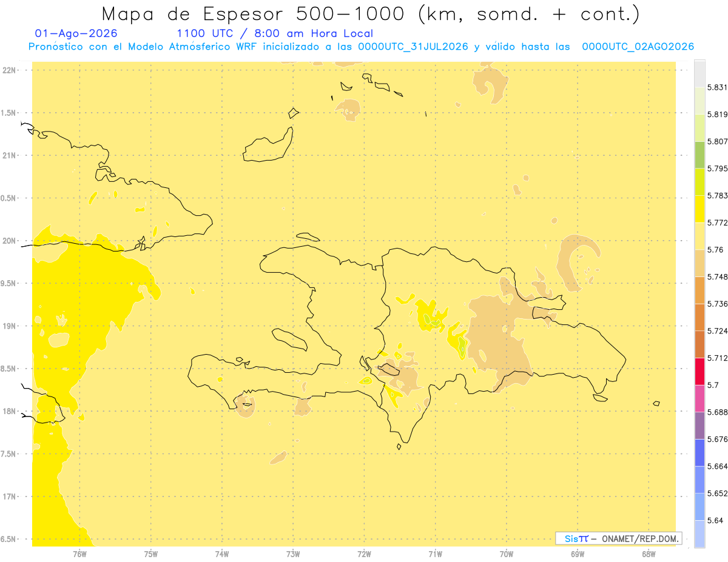Pick the pale swatch between 5.831 and 5.819

[x=699, y=101]
